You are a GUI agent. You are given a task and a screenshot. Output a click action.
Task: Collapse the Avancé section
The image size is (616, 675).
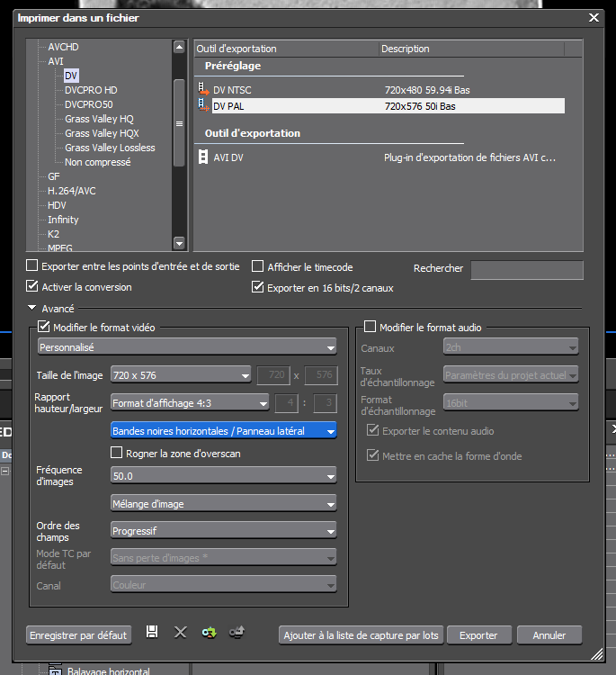tap(31, 308)
